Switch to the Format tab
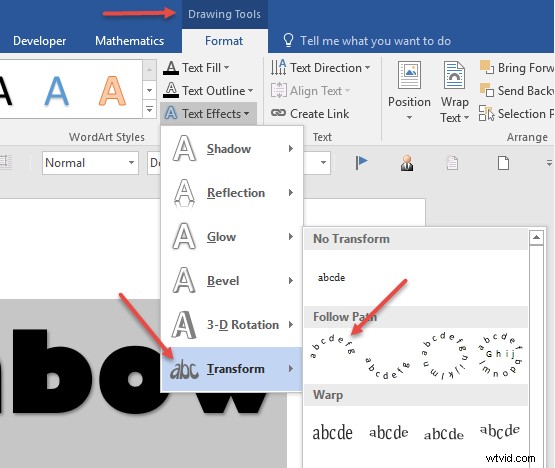Screen dimensions: 555x468 (x=224, y=41)
